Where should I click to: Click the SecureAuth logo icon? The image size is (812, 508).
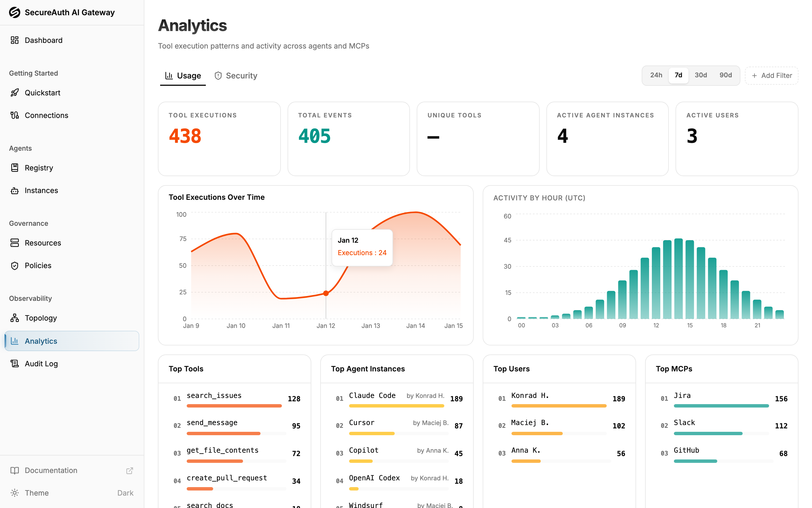[x=14, y=12]
